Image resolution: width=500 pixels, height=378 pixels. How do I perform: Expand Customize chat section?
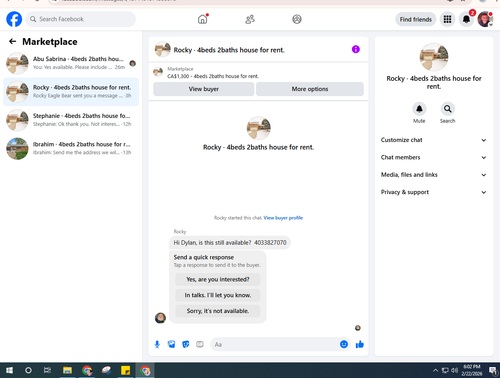pyautogui.click(x=433, y=140)
